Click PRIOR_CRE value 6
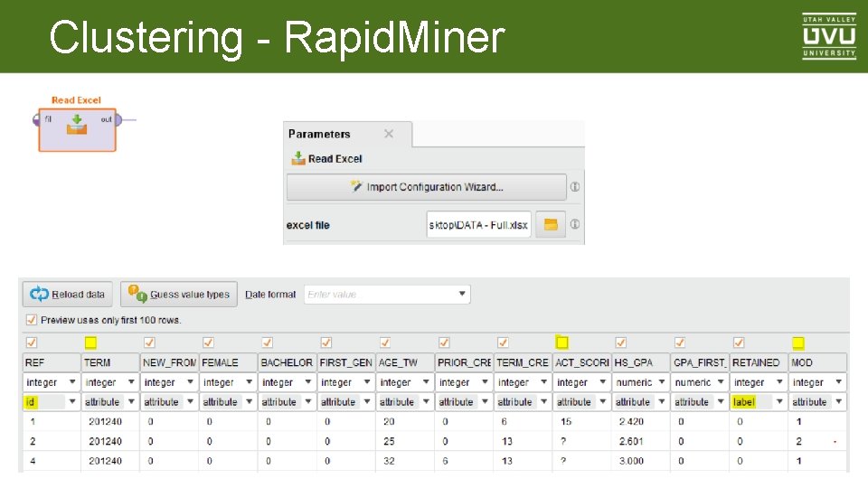The height and width of the screenshot is (488, 868). tap(445, 461)
